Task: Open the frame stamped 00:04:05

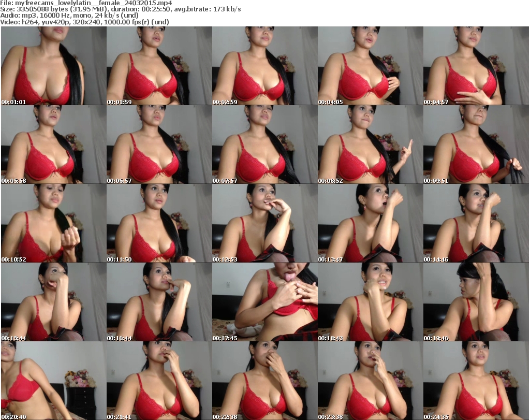Action: coord(370,66)
